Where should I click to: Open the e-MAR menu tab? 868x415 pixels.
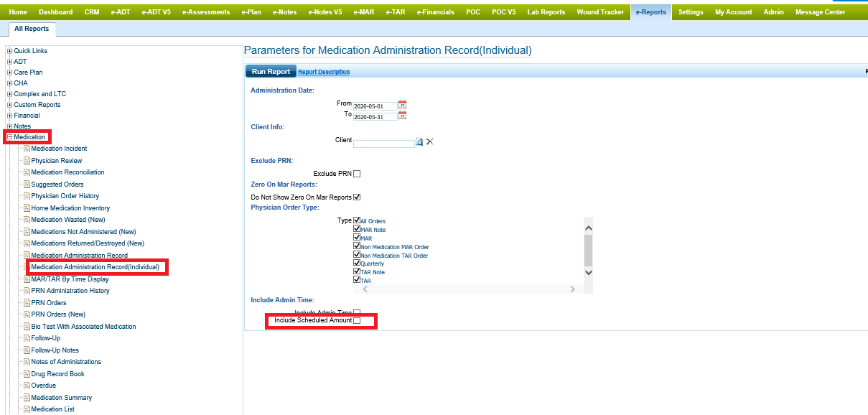363,12
